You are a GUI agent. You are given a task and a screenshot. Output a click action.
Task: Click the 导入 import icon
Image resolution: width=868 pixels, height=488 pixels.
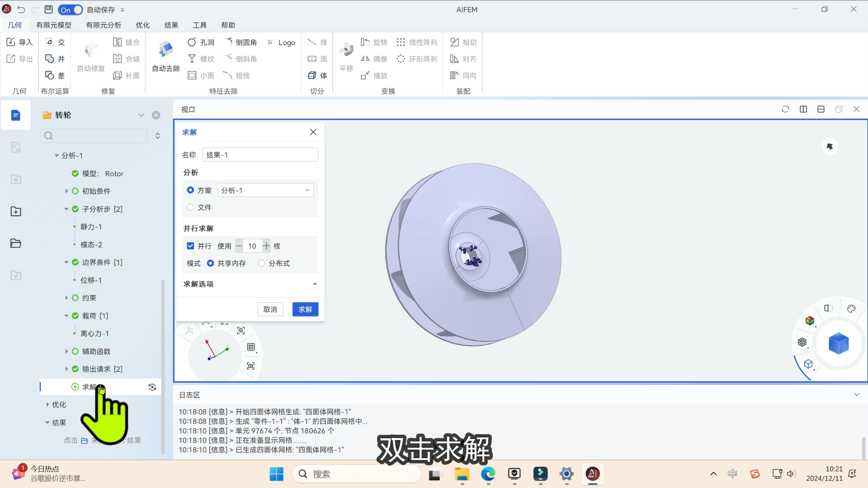pos(11,42)
